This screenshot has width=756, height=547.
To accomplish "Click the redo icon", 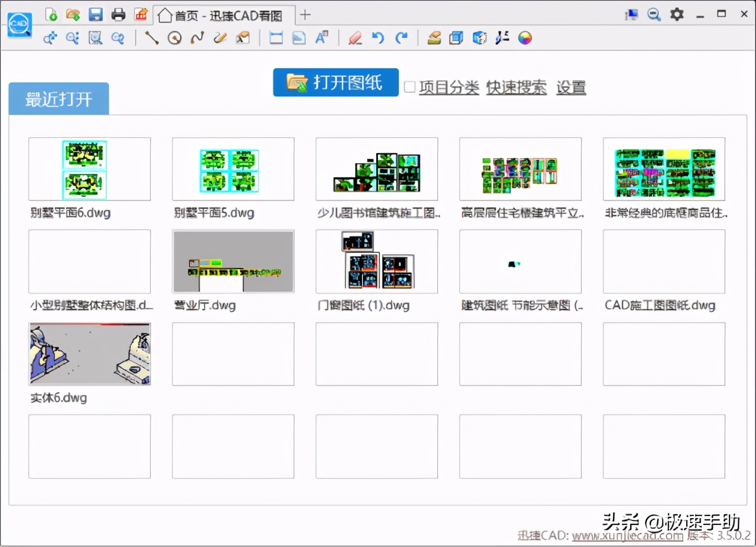I will coord(401,38).
